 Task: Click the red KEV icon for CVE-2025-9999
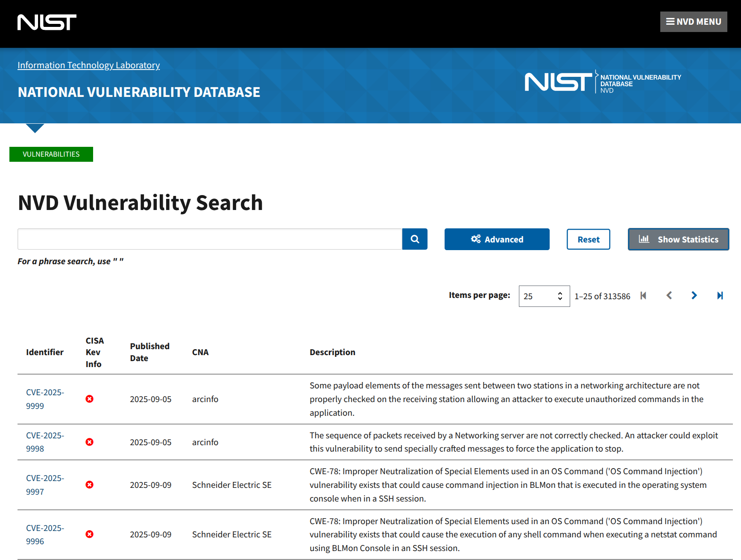(89, 399)
